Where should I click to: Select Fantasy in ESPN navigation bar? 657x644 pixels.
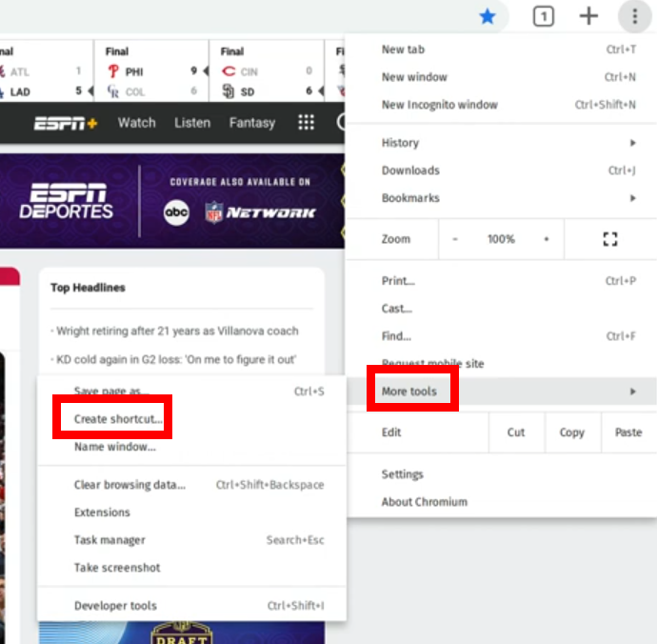(251, 123)
